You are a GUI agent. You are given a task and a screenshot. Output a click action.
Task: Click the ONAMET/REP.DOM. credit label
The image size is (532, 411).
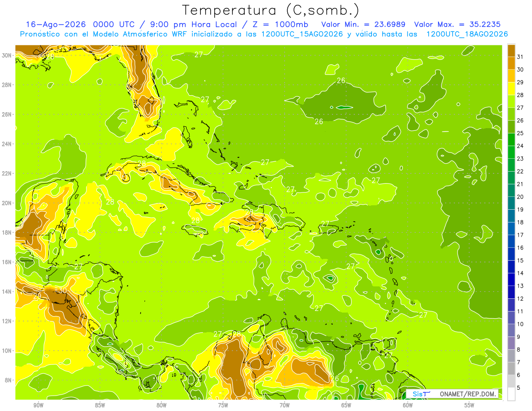coord(469,394)
